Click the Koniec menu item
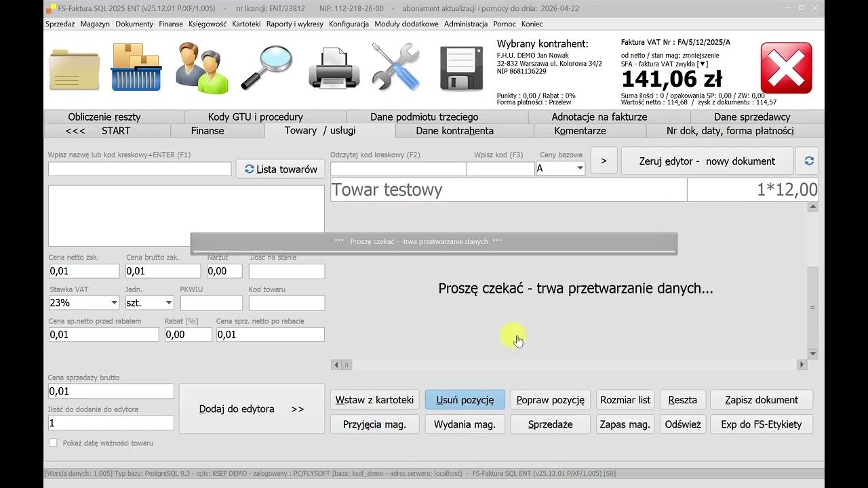868x488 pixels. point(532,24)
